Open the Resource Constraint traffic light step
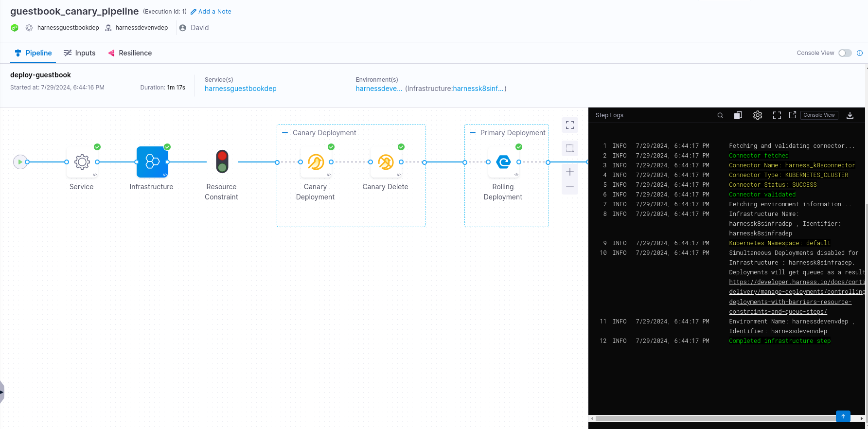Viewport: 868px width, 429px height. click(222, 162)
